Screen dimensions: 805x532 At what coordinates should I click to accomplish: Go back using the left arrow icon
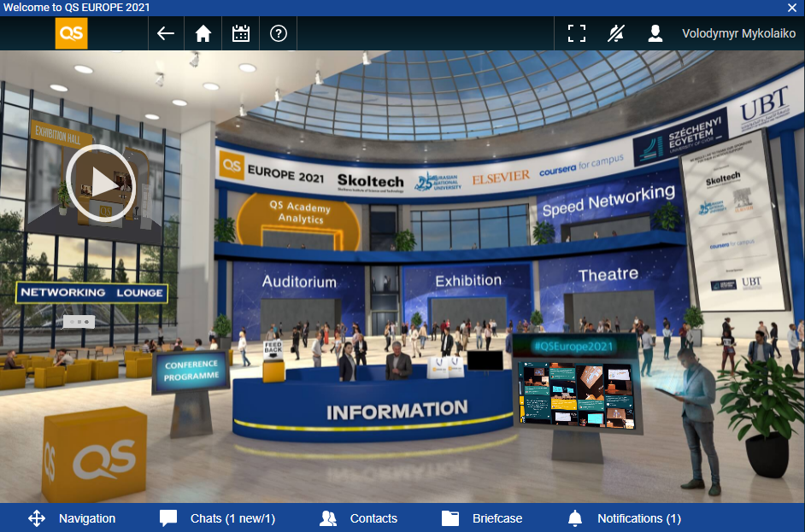pos(165,33)
